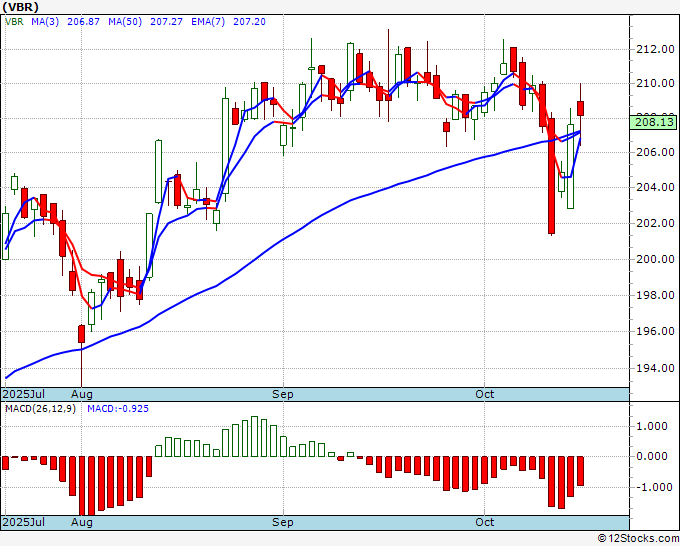Click the MACD(26,12,9) indicator label

coord(40,409)
